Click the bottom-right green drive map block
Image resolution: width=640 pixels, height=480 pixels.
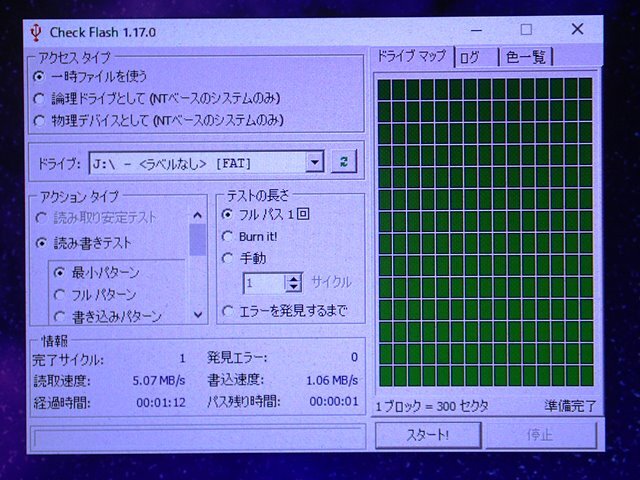(x=586, y=376)
